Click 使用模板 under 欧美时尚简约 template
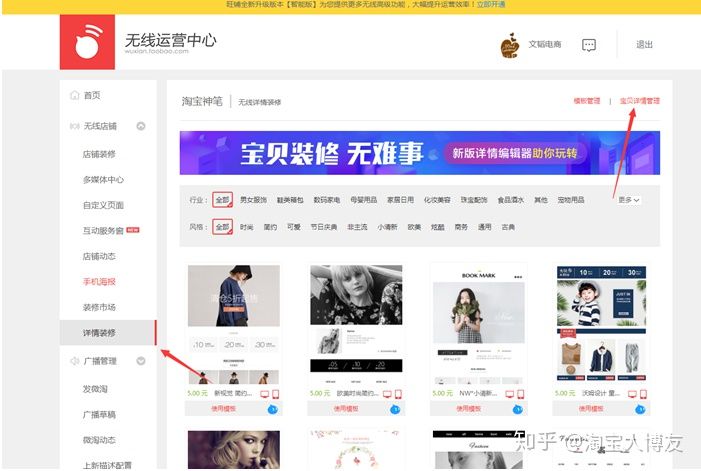The image size is (701, 471). tap(346, 408)
